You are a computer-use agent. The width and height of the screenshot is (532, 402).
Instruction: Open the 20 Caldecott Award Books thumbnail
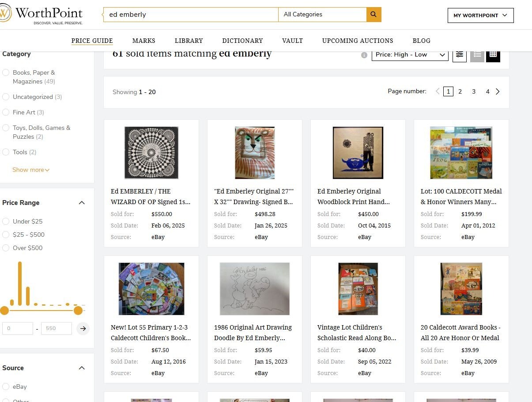point(461,289)
